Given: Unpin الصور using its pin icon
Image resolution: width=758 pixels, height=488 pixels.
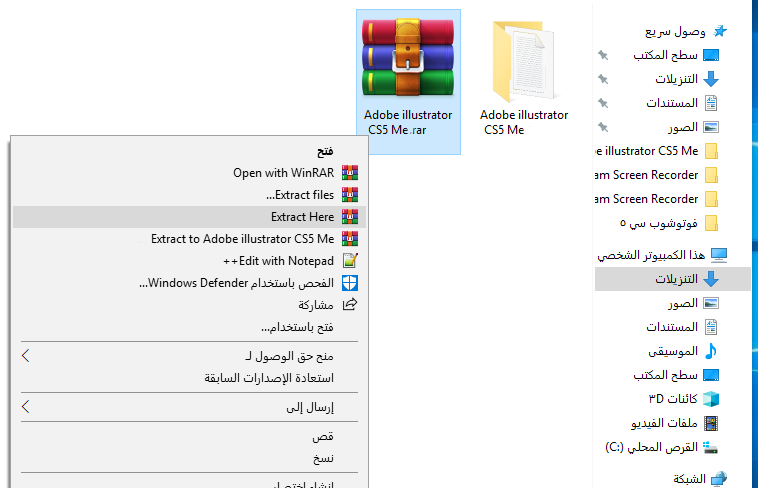Looking at the screenshot, I should 603,127.
